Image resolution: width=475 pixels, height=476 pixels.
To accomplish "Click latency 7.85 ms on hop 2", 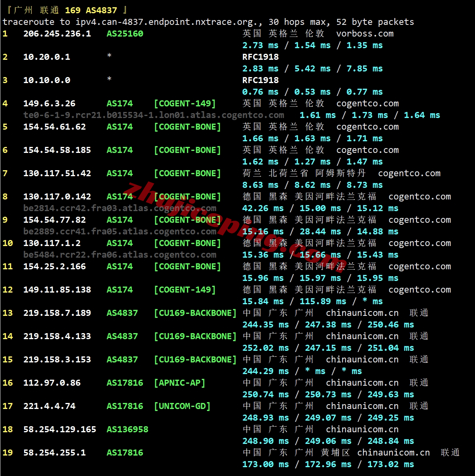I will click(365, 69).
